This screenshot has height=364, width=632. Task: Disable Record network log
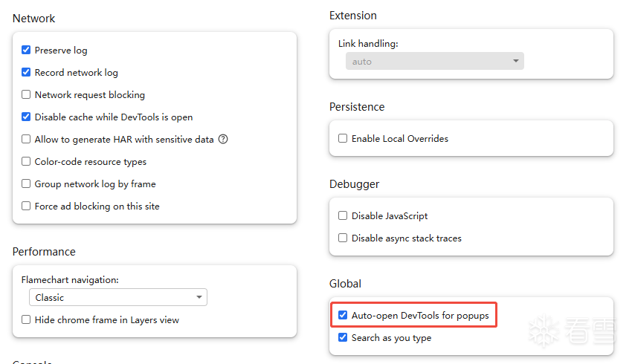click(26, 73)
